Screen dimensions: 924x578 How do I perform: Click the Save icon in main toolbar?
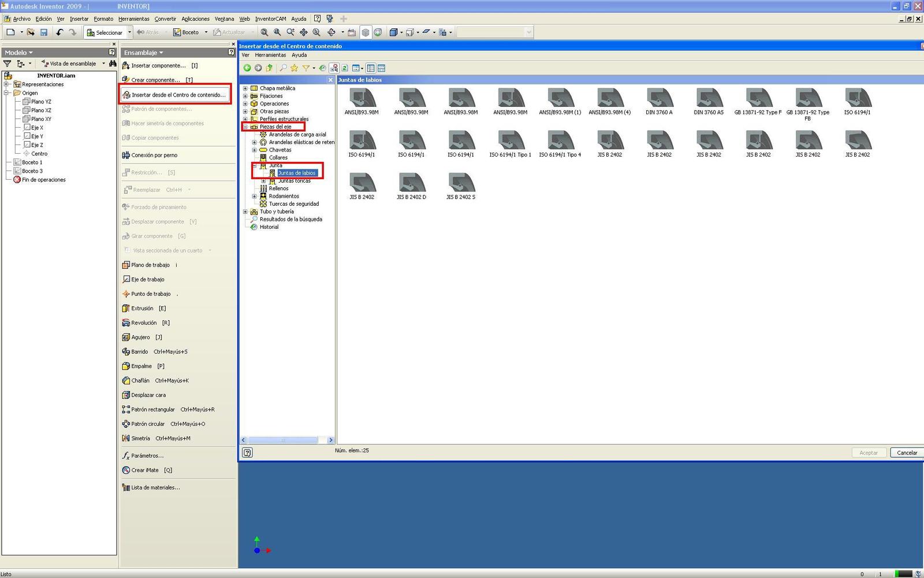(44, 32)
